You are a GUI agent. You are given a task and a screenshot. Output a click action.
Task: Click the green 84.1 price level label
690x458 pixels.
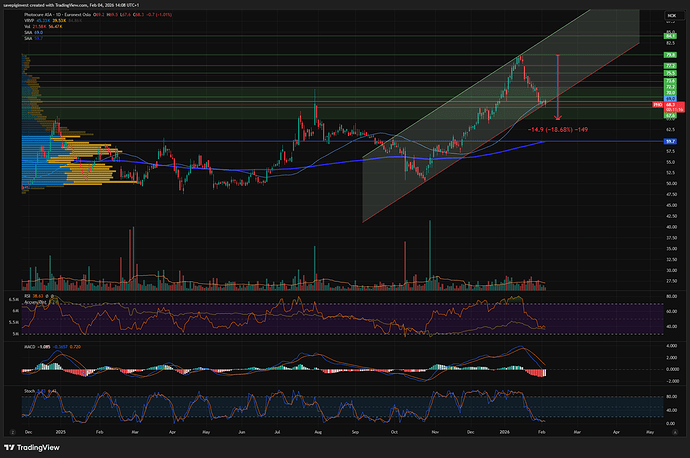click(x=671, y=35)
